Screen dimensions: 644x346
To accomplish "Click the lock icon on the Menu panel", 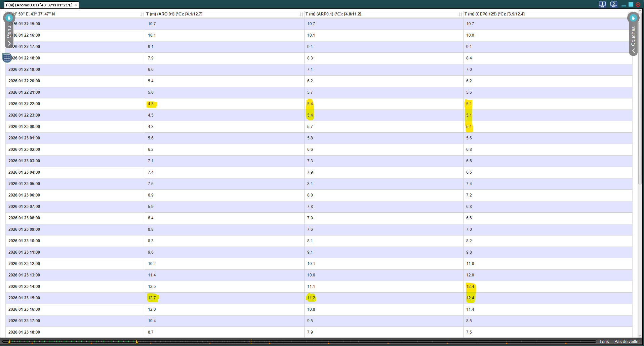I will pos(9,18).
